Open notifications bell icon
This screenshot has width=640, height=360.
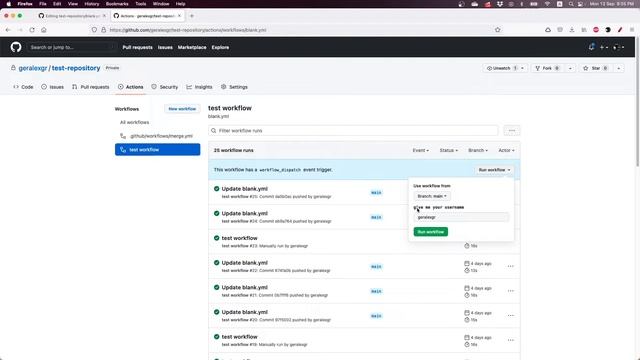pos(591,47)
